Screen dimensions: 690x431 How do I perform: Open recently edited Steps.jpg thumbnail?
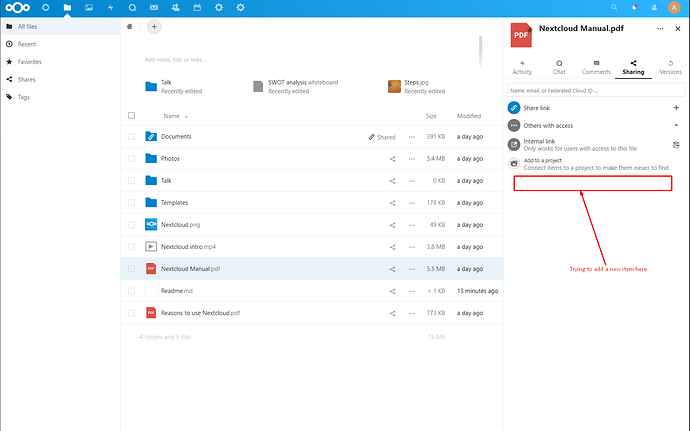tap(394, 86)
